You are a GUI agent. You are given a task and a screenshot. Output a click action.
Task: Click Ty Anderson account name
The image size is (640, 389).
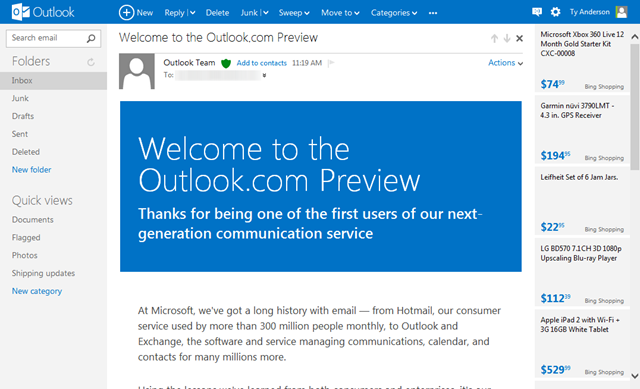589,12
